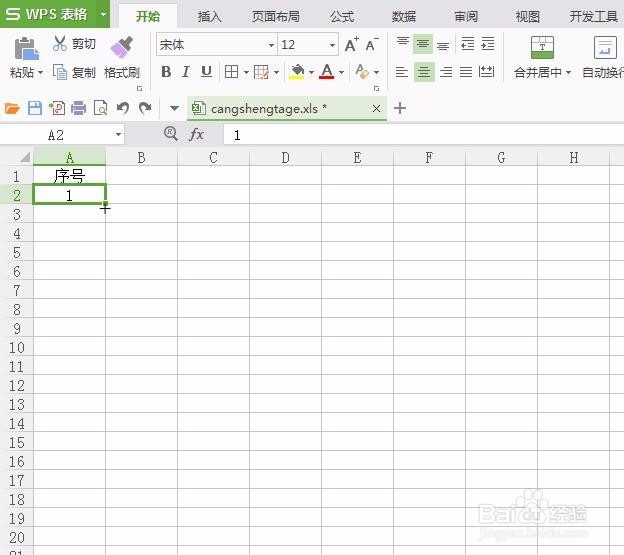This screenshot has height=555, width=624.
Task: Decrease indent icon
Action: click(467, 44)
